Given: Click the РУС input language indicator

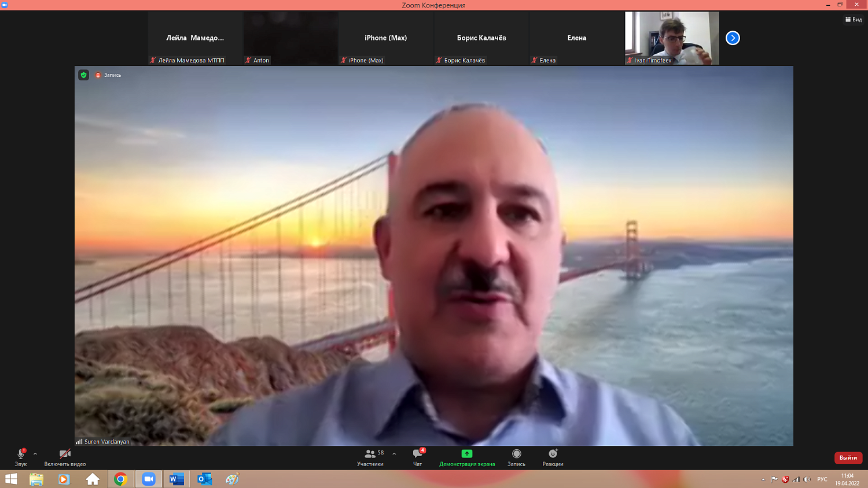Looking at the screenshot, I should (822, 479).
